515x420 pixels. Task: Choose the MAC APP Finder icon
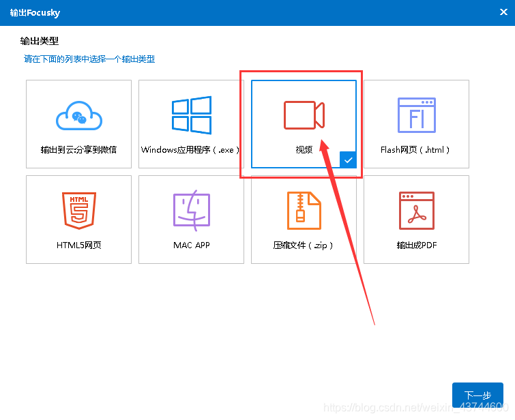(192, 211)
